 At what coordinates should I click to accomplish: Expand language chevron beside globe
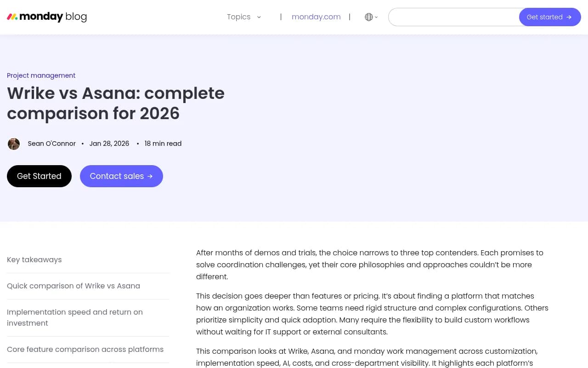376,17
